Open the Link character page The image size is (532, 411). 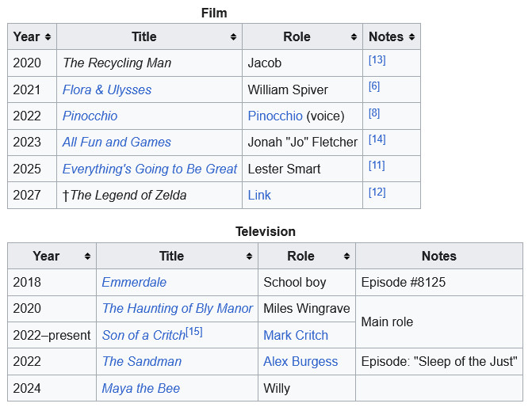pyautogui.click(x=259, y=195)
